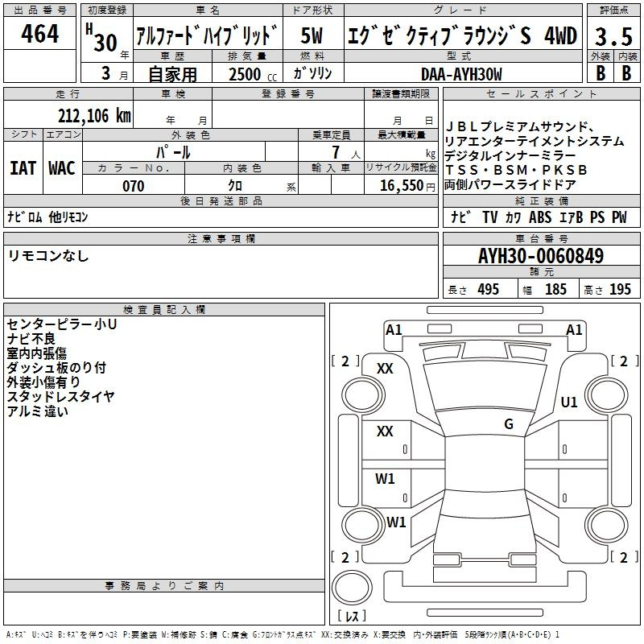Click the クロ interior color value

point(235,186)
